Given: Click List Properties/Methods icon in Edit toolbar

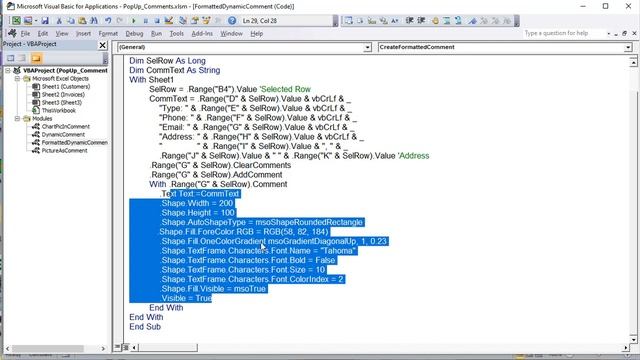Looking at the screenshot, I should click(348, 20).
